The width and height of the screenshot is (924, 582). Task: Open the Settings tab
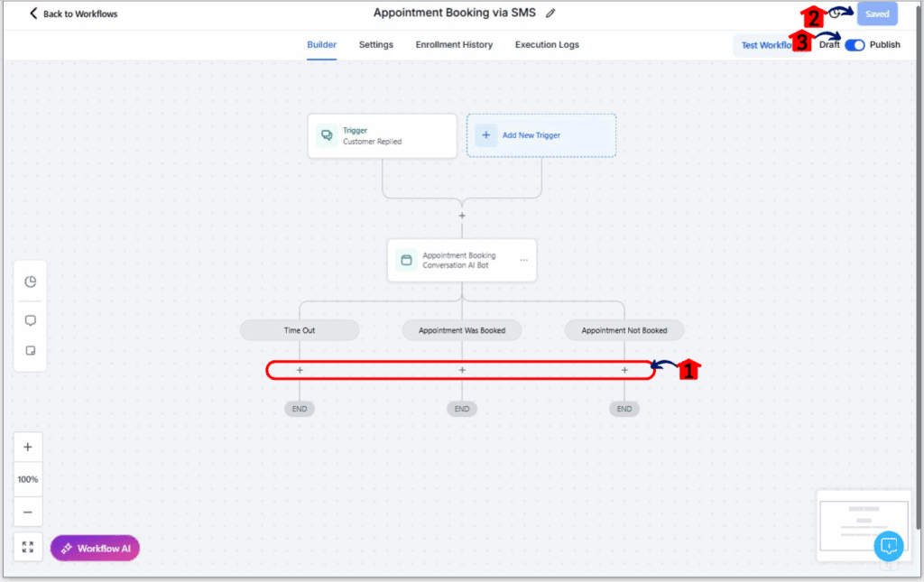(376, 45)
